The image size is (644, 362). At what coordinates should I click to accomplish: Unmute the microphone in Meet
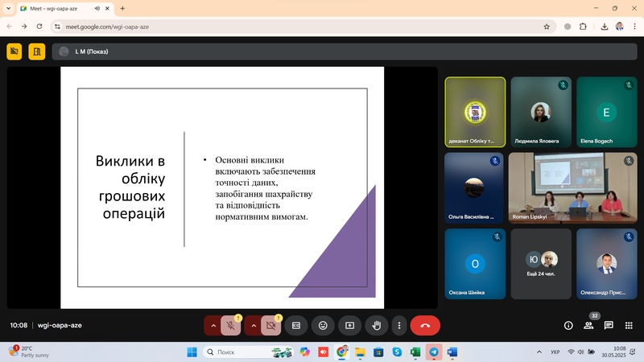tap(231, 326)
